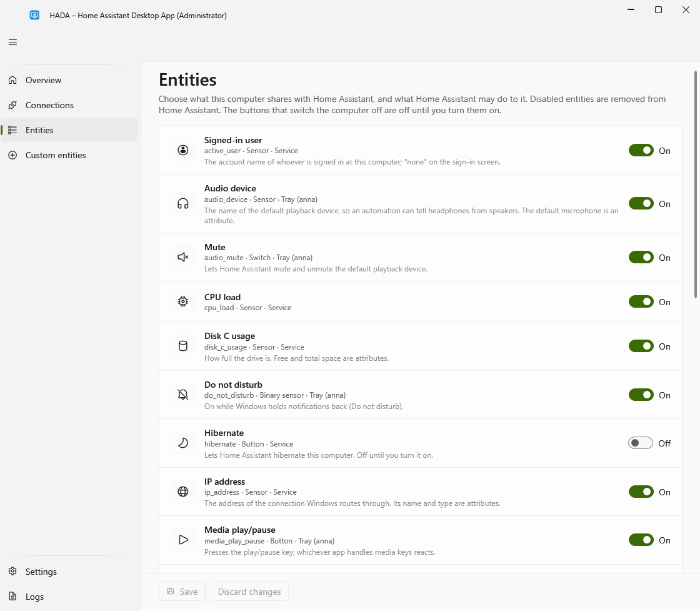The image size is (700, 611).
Task: Click the entities list vertical scrollbar
Action: point(695,184)
